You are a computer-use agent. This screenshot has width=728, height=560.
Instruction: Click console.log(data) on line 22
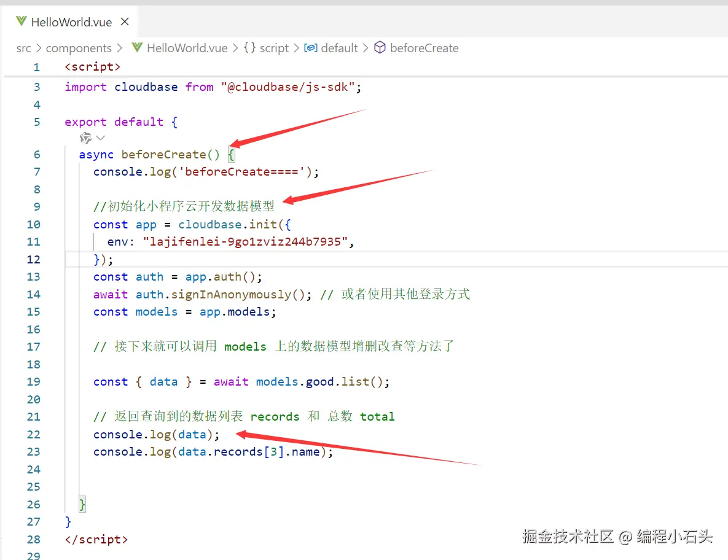pos(153,435)
